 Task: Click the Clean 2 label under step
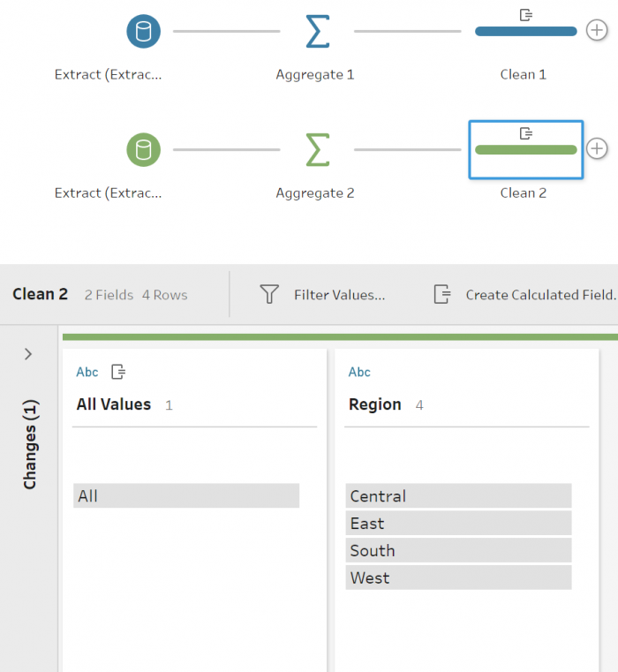click(524, 193)
